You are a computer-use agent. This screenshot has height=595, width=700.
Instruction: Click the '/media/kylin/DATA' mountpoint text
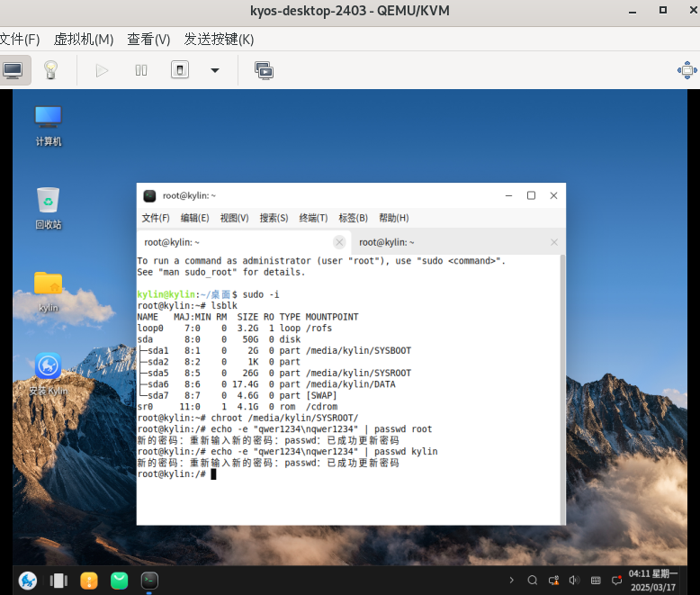pyautogui.click(x=350, y=384)
